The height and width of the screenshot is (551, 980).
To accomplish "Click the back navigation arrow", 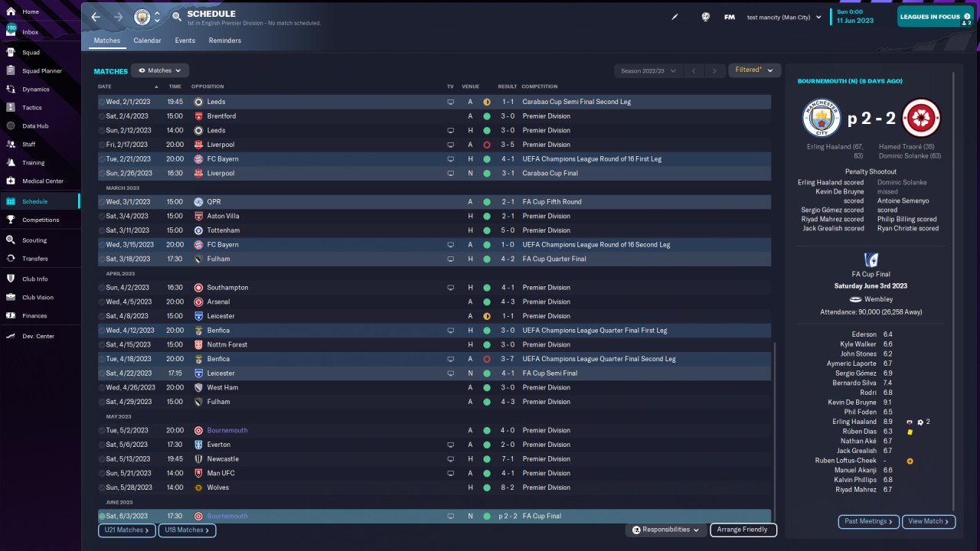I will [96, 17].
